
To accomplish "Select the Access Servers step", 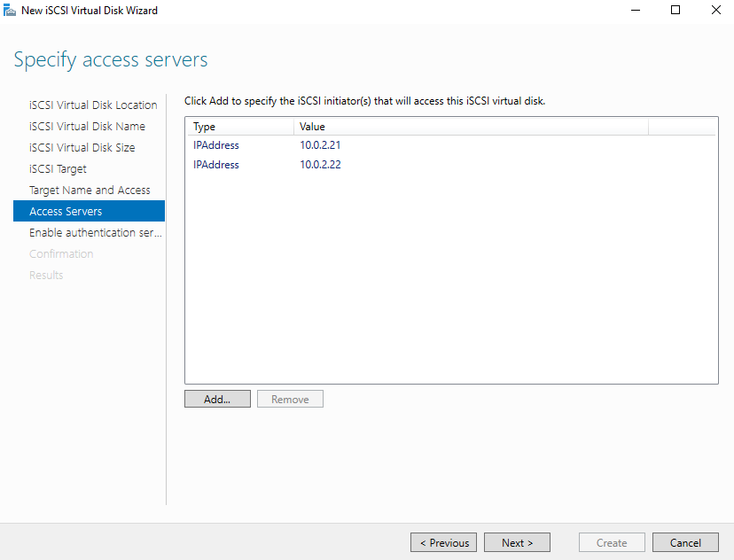I will pos(64,211).
